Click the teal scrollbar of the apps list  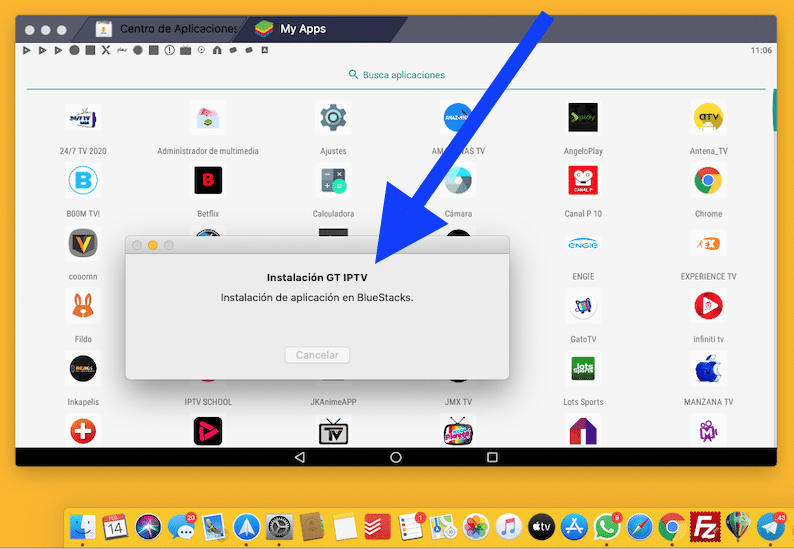pyautogui.click(x=774, y=110)
